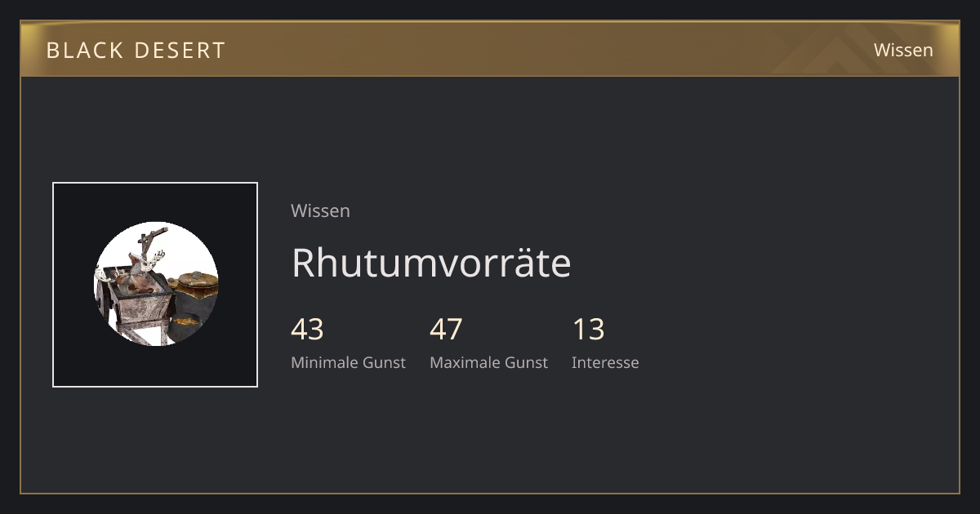Click the minimum favor value 43
Screen dimensions: 980x514
click(307, 330)
